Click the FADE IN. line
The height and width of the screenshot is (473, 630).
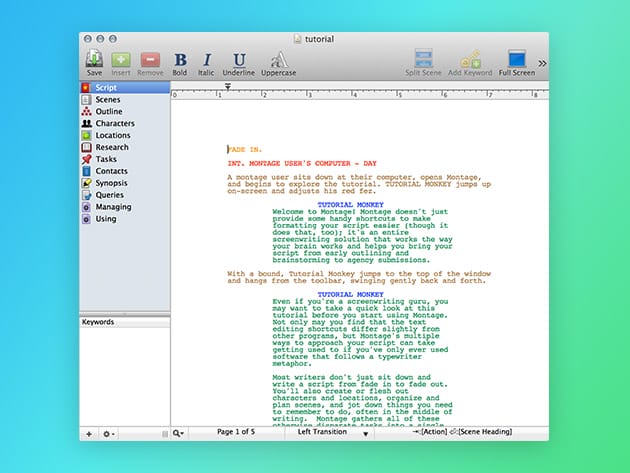click(x=245, y=149)
